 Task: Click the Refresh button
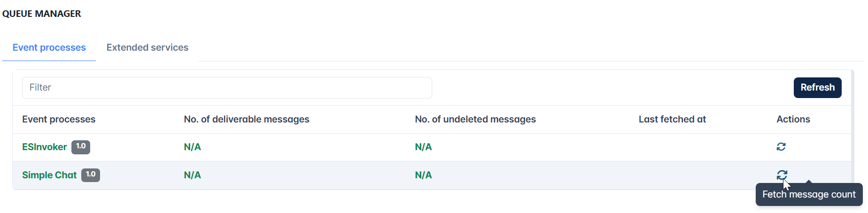(817, 88)
